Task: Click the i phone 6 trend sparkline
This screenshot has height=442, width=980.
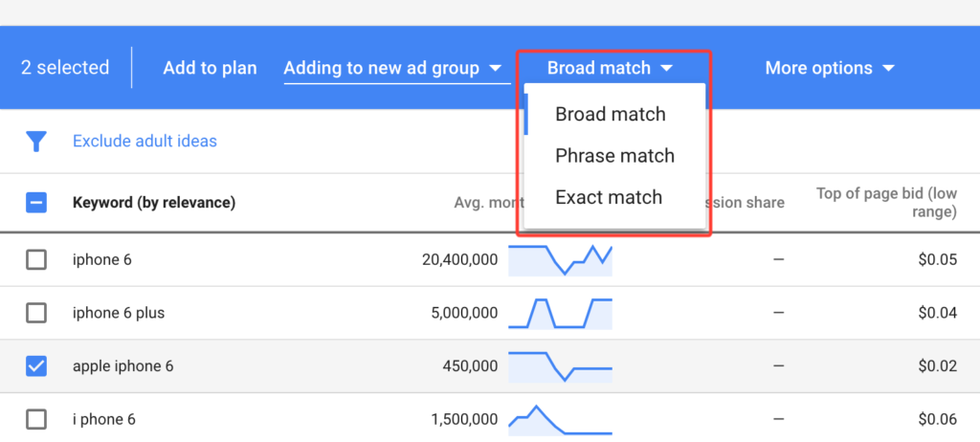Action: pos(560,419)
